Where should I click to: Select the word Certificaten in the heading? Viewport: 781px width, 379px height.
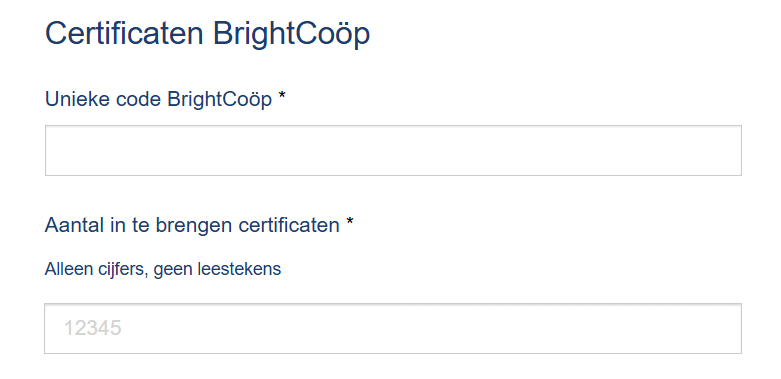pyautogui.click(x=125, y=34)
